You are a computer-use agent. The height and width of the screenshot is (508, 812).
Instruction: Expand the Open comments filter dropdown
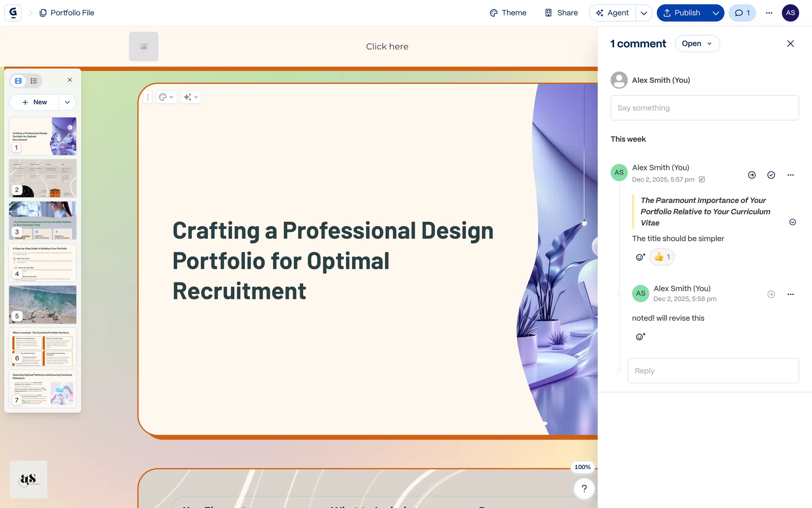[x=697, y=44]
